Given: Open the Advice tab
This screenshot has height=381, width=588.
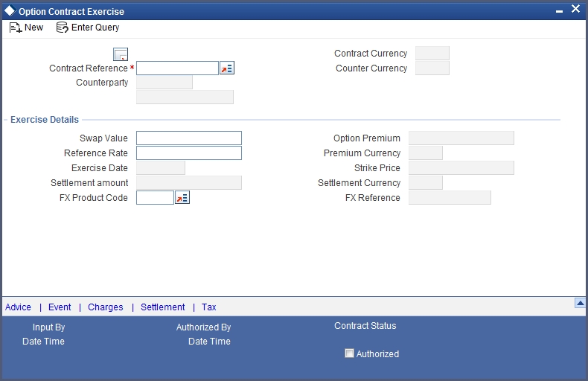Looking at the screenshot, I should pyautogui.click(x=19, y=307).
